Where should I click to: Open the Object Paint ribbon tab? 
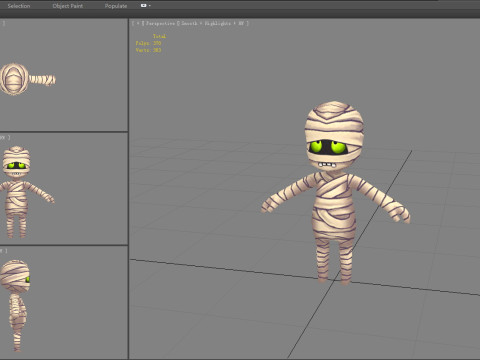click(68, 6)
